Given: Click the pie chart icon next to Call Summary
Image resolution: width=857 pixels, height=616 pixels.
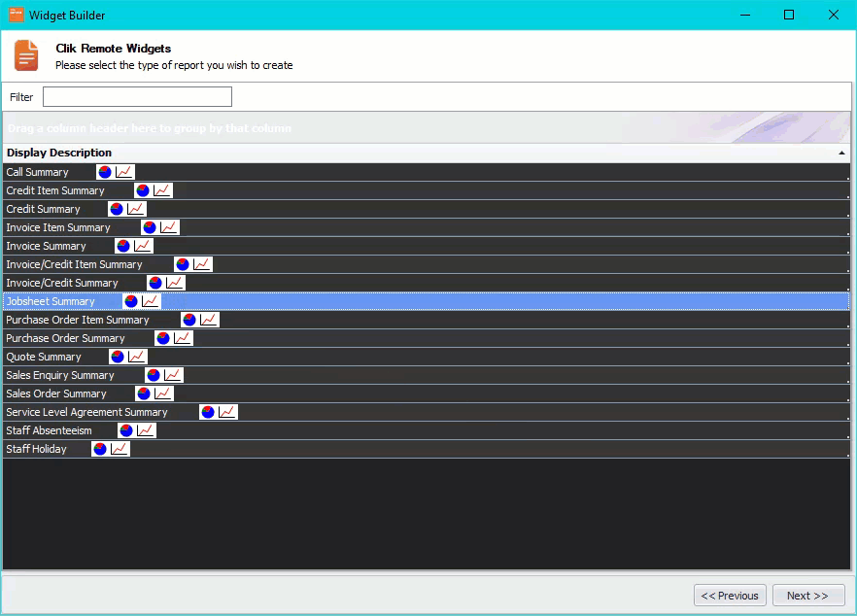Looking at the screenshot, I should [104, 171].
